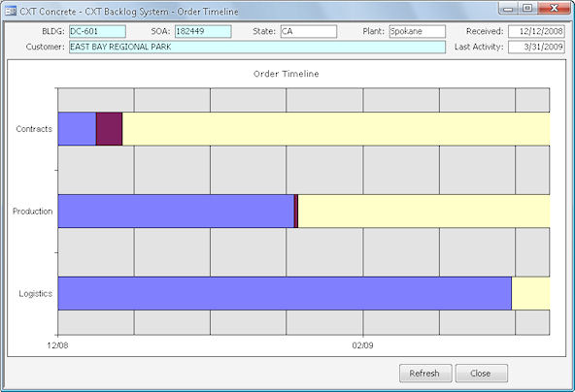
Task: Click the maroon segment in Contracts bar
Action: (110, 129)
